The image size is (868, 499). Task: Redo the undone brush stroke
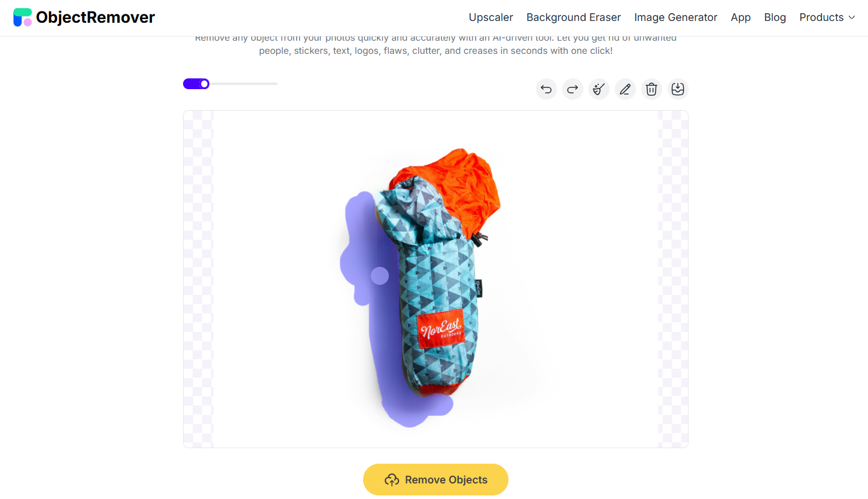(572, 89)
